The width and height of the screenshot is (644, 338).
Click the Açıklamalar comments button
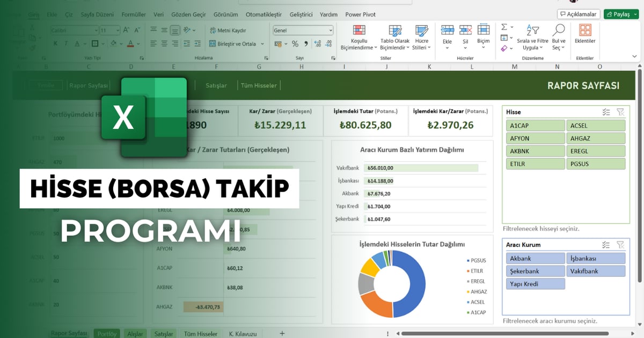pyautogui.click(x=578, y=14)
